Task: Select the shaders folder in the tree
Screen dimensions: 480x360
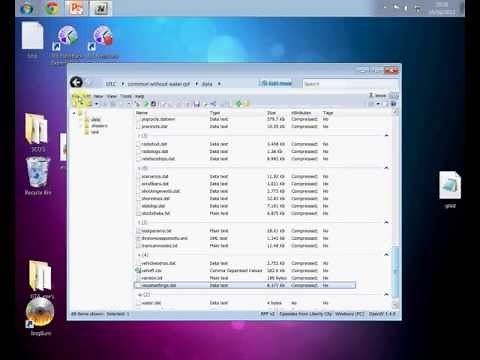Action: [x=99, y=126]
